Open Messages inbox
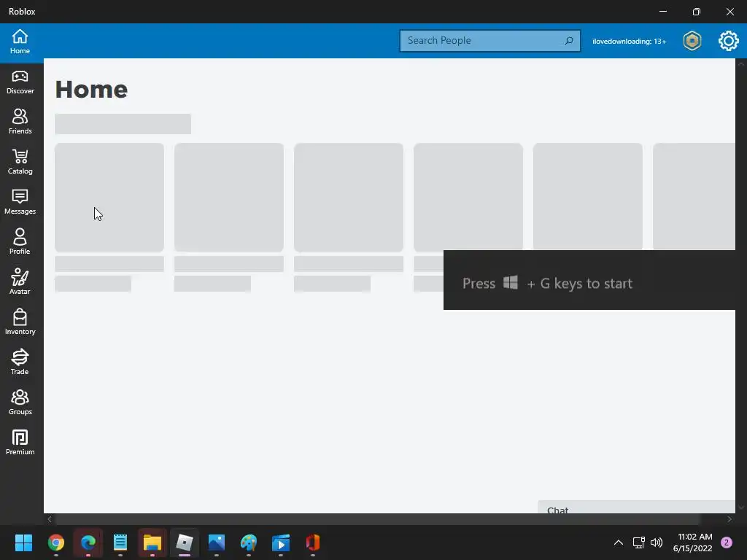 click(20, 202)
